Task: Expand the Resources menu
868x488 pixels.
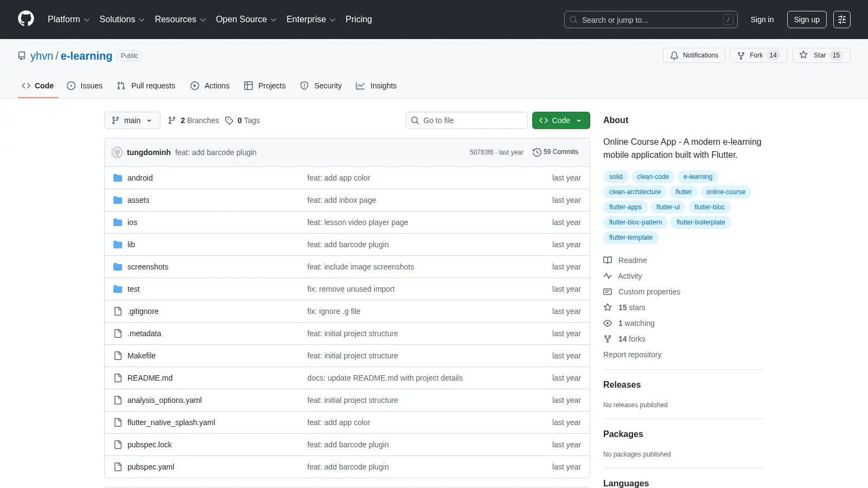Action: tap(180, 20)
